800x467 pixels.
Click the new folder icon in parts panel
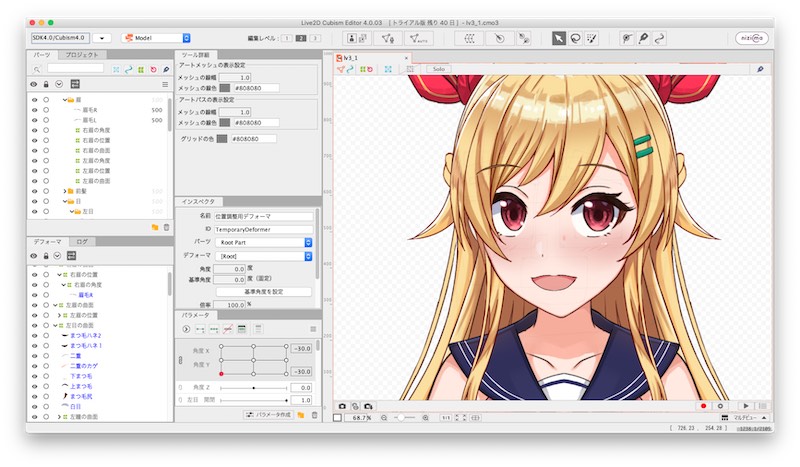point(155,227)
